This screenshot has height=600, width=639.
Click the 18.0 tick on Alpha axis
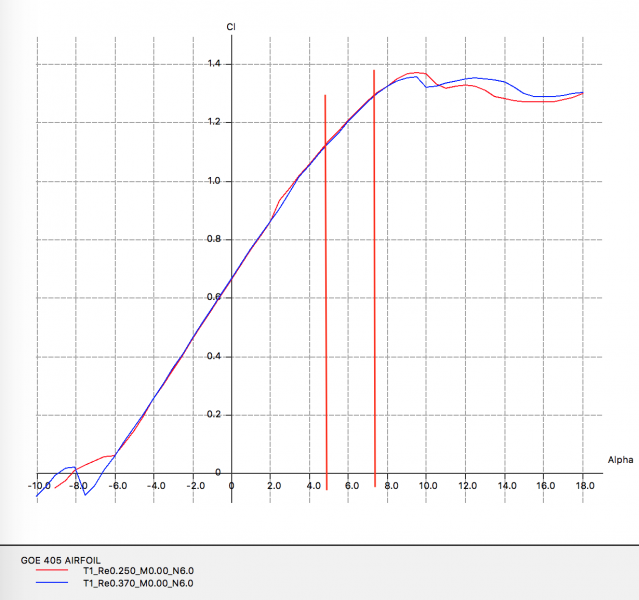[584, 486]
